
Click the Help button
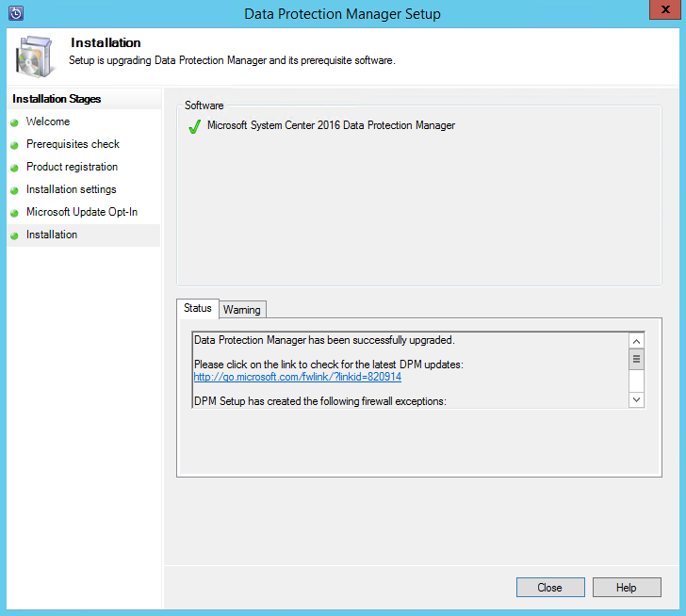coord(627,587)
